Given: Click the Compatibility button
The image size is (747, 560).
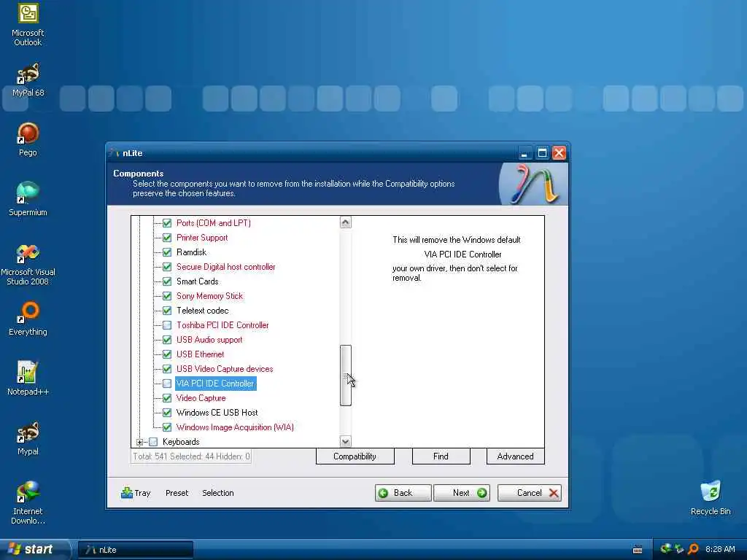Looking at the screenshot, I should click(355, 456).
